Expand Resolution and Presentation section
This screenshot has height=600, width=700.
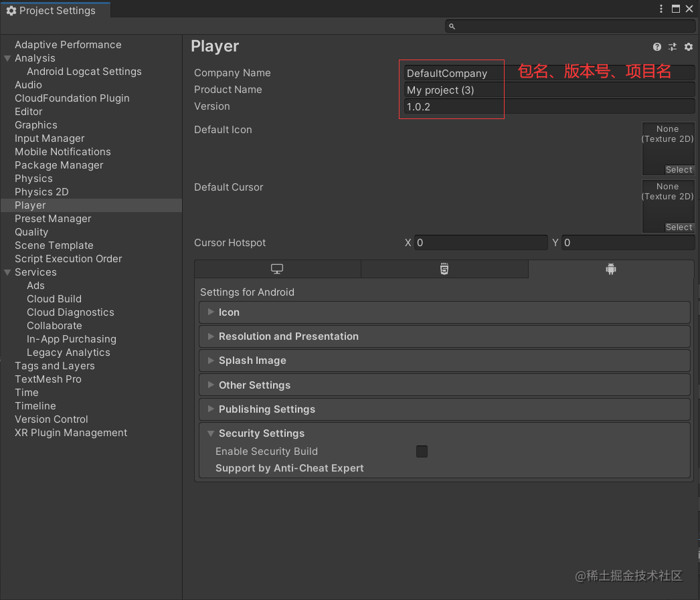pyautogui.click(x=444, y=336)
